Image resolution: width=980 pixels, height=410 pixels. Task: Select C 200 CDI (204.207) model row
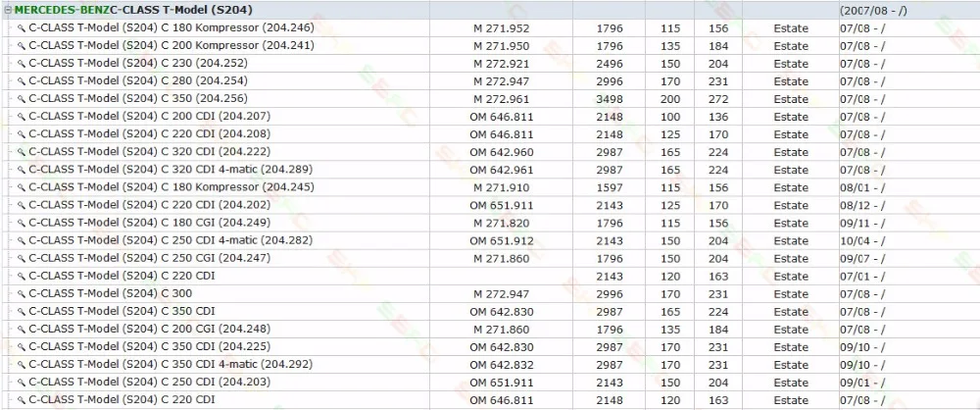490,117
